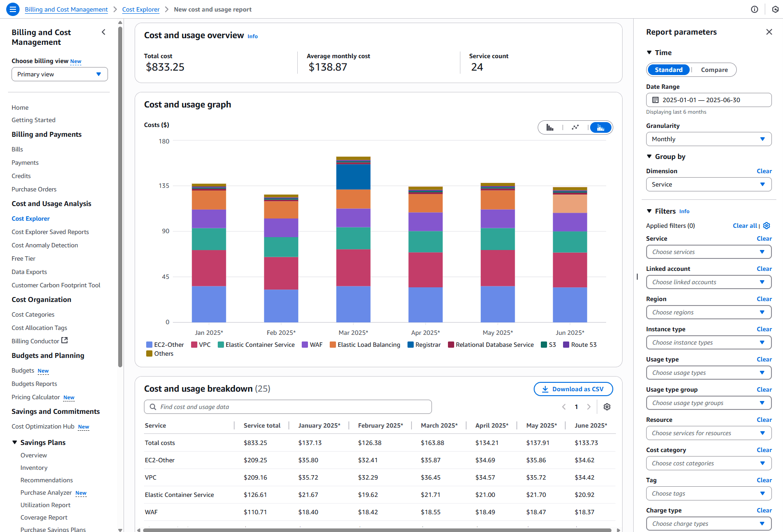
Task: Open the Choose instance types dropdown
Action: point(709,342)
